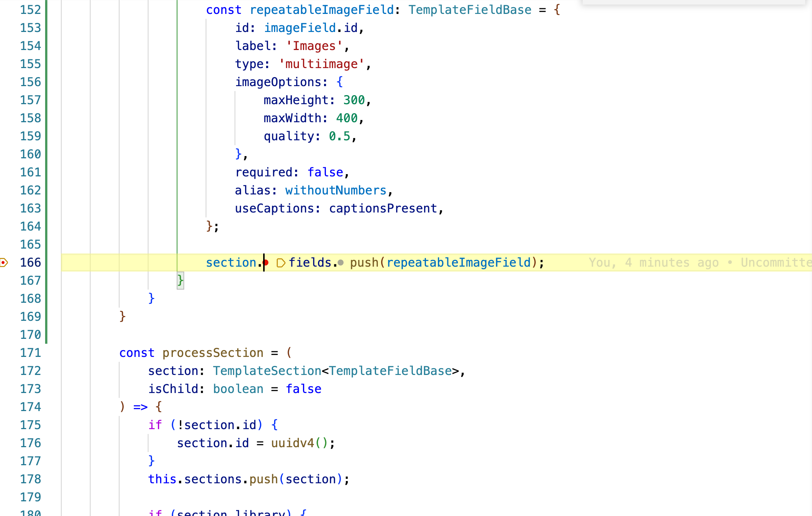Image resolution: width=812 pixels, height=516 pixels.
Task: Click the highlighted closing brace on line 167
Action: 180,280
